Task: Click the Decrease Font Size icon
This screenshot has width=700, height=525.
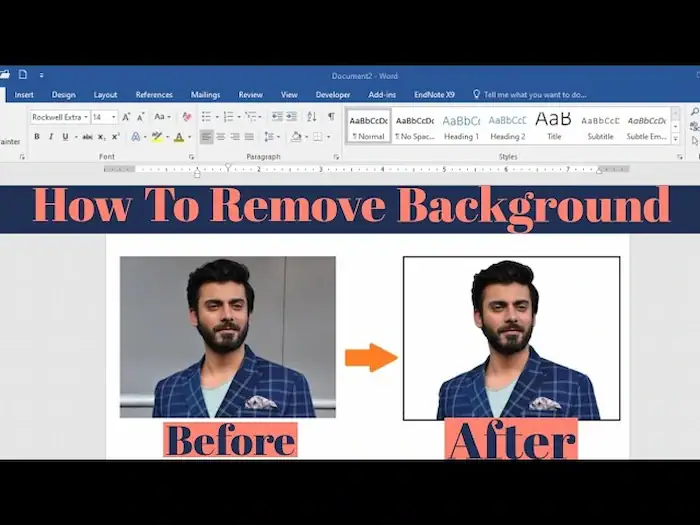Action: [141, 117]
